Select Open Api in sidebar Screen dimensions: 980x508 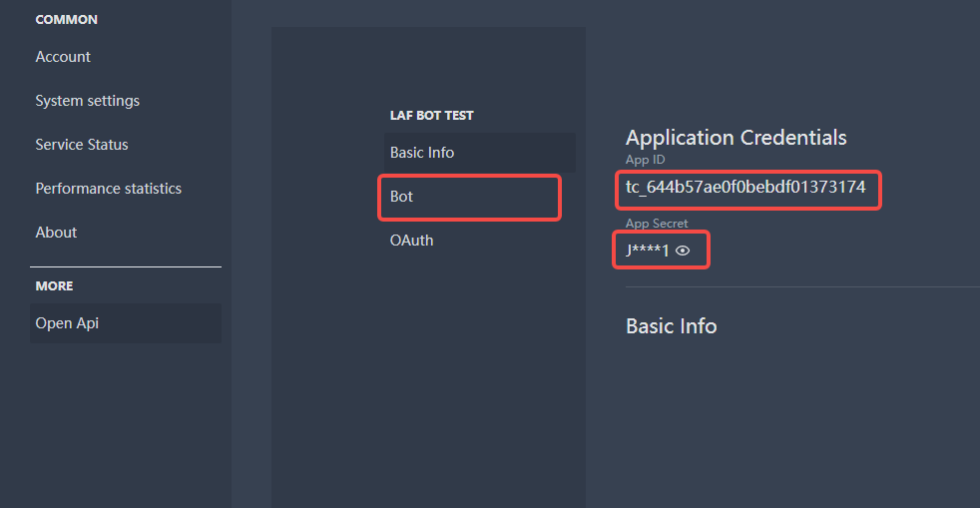point(126,323)
